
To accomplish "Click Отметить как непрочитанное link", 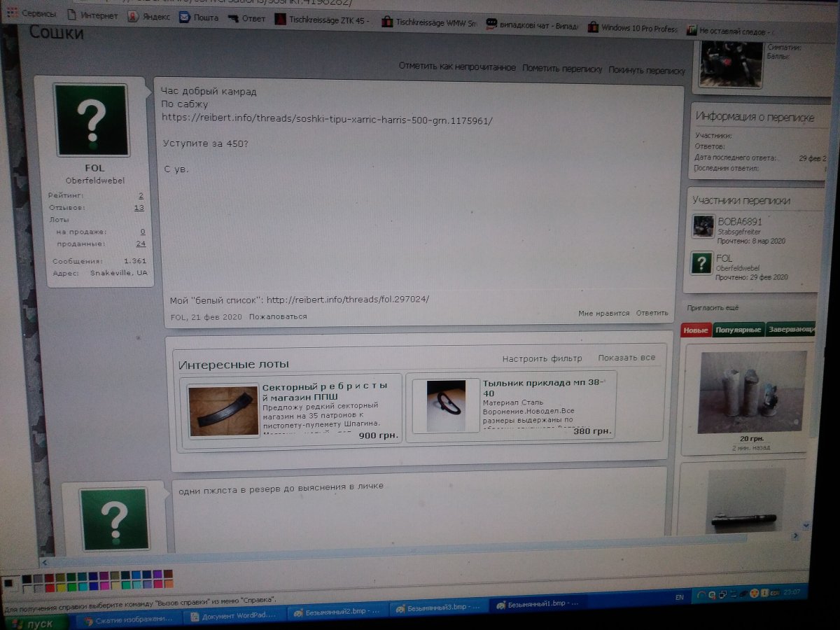I will pos(457,67).
